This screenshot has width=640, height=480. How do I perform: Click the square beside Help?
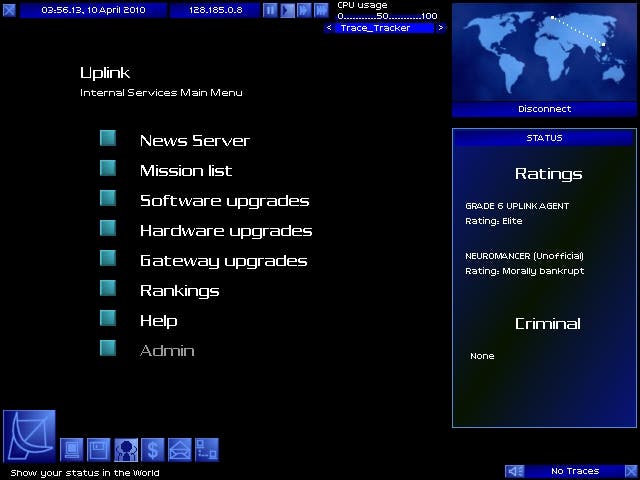point(108,318)
